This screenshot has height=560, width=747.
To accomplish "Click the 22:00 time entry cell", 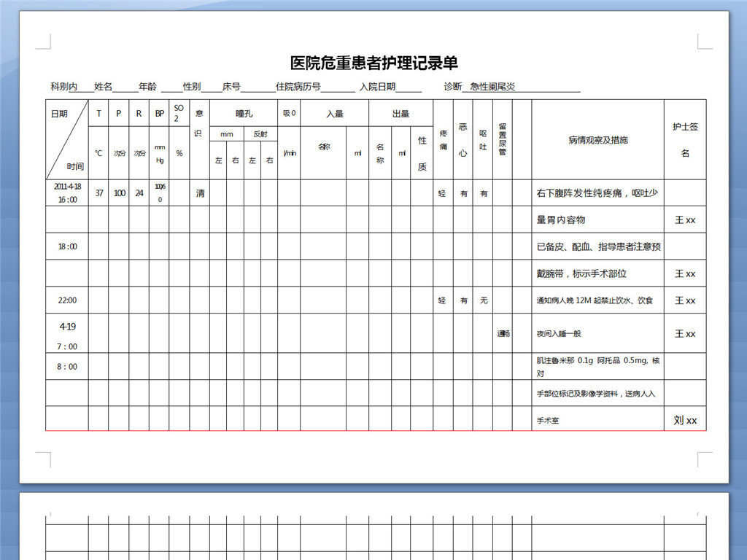I will pos(67,300).
